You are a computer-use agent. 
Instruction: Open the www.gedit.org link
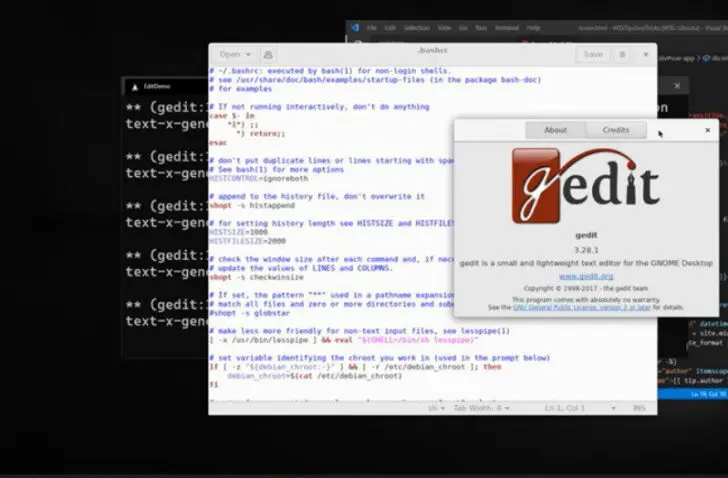pos(586,276)
